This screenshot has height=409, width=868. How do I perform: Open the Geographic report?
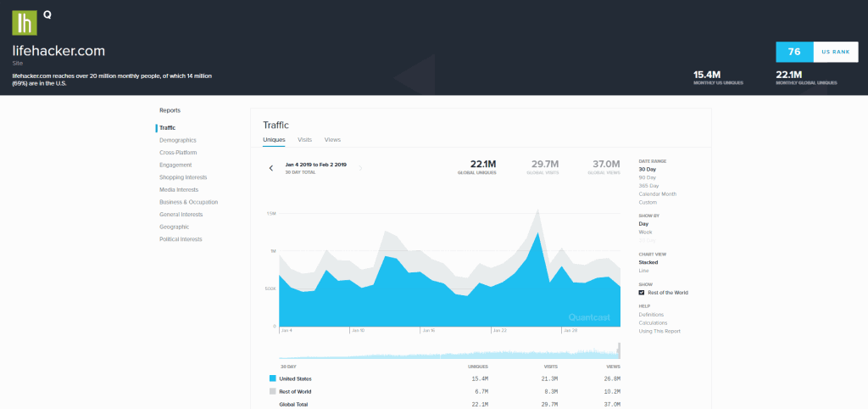pos(175,227)
